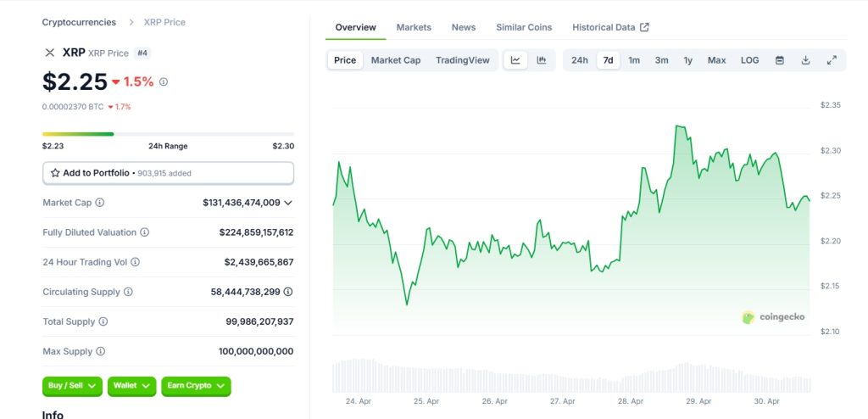868x419 pixels.
Task: Click the star icon in Add to Portfolio
Action: tap(55, 173)
